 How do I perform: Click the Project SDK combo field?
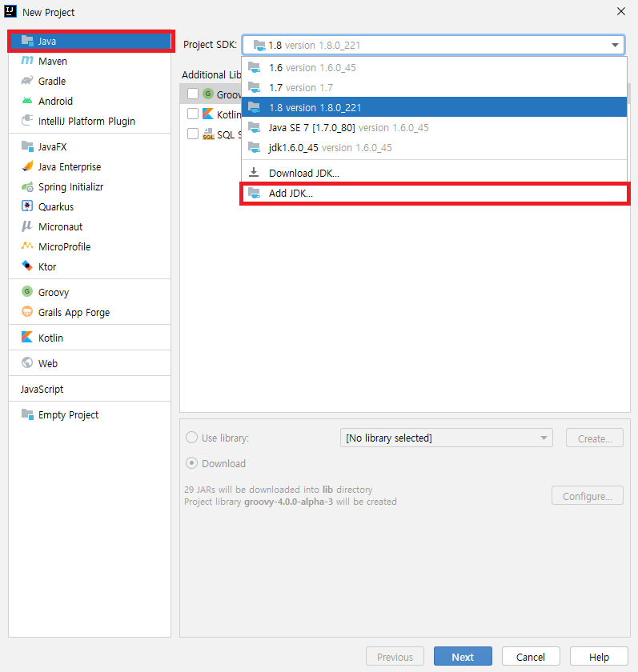coord(433,45)
